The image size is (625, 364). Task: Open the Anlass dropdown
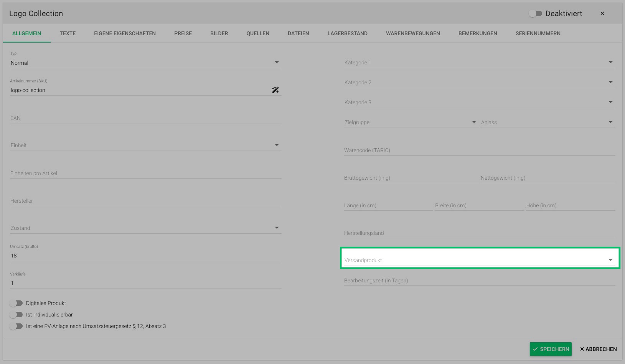coord(548,122)
